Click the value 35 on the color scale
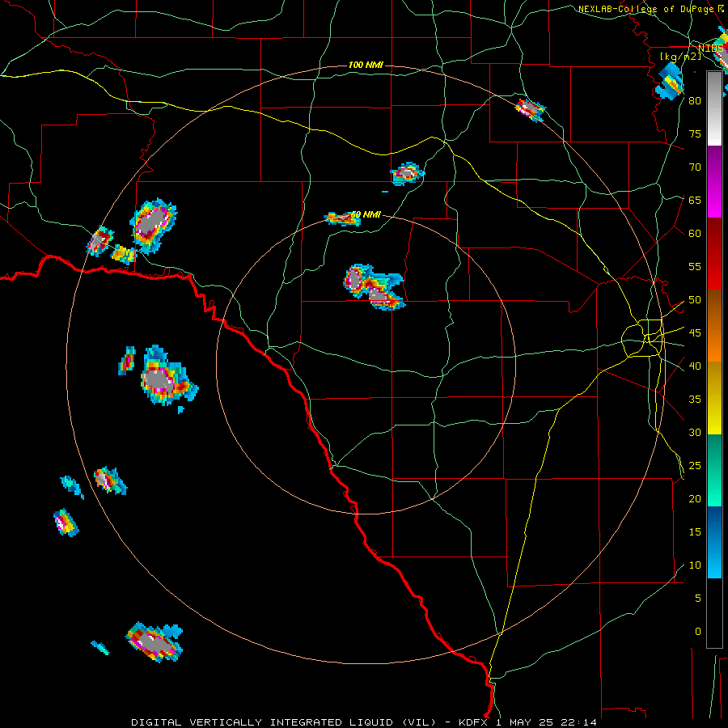Image resolution: width=728 pixels, height=728 pixels. coord(695,400)
